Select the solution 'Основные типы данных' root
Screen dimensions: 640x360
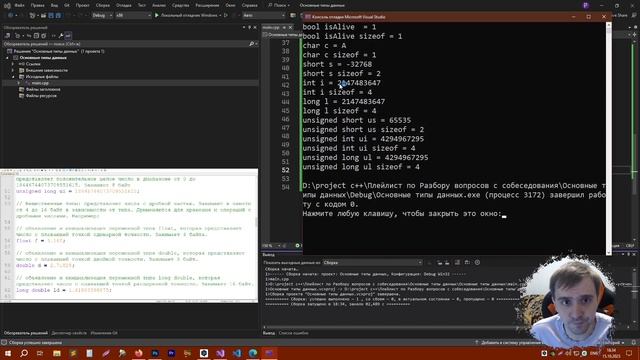pos(59,51)
